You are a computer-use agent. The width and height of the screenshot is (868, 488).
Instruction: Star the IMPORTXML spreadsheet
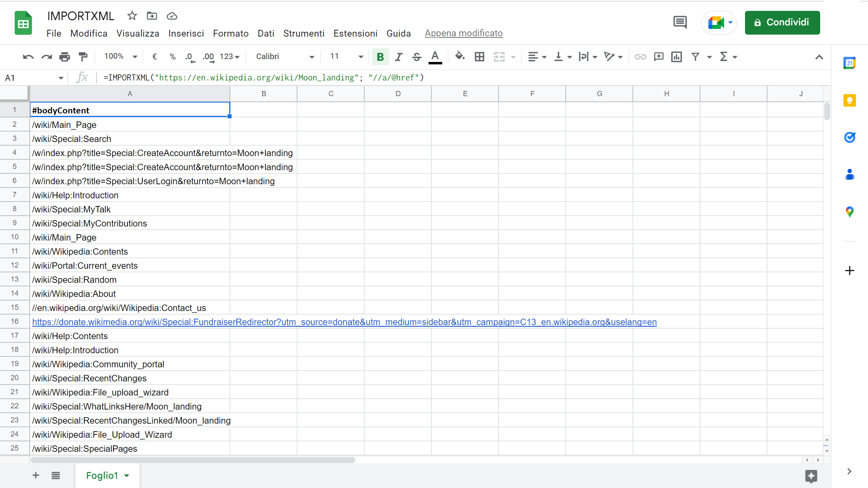click(x=132, y=16)
